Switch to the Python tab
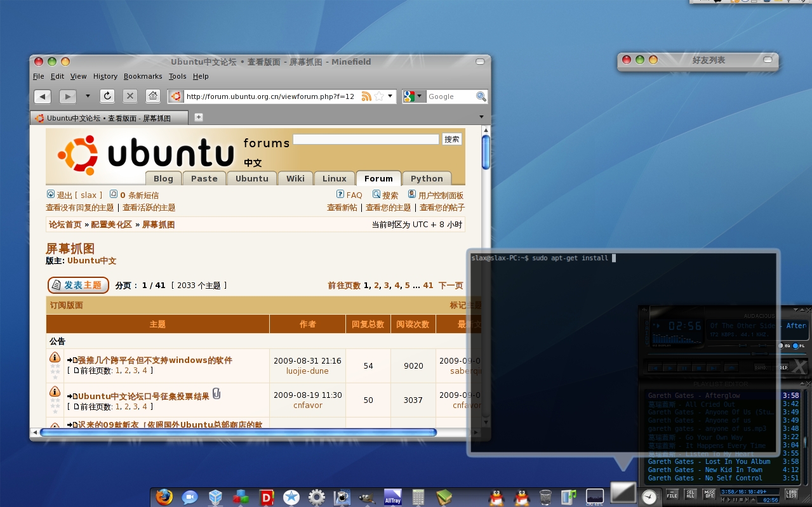Image resolution: width=812 pixels, height=507 pixels. coord(427,178)
